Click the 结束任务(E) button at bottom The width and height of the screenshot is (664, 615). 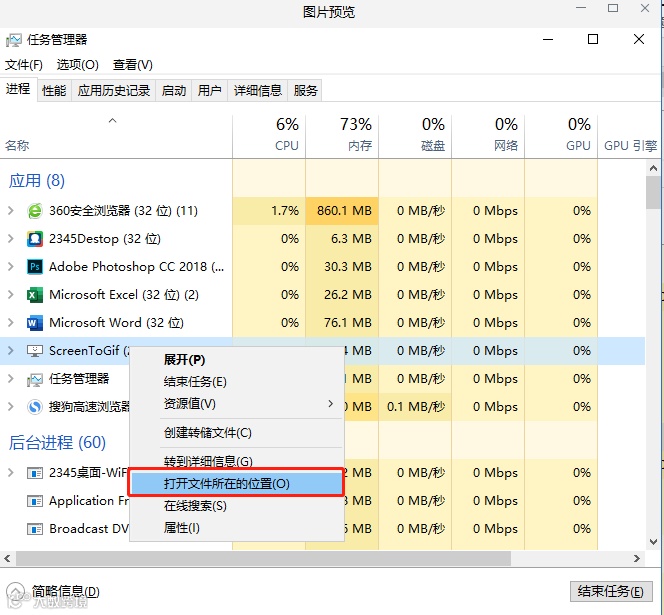tap(611, 591)
